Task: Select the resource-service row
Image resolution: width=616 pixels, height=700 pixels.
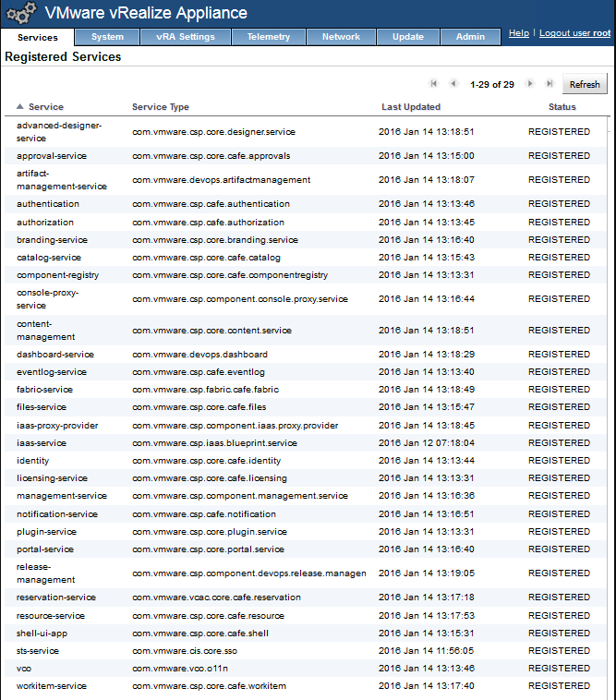Action: click(306, 616)
